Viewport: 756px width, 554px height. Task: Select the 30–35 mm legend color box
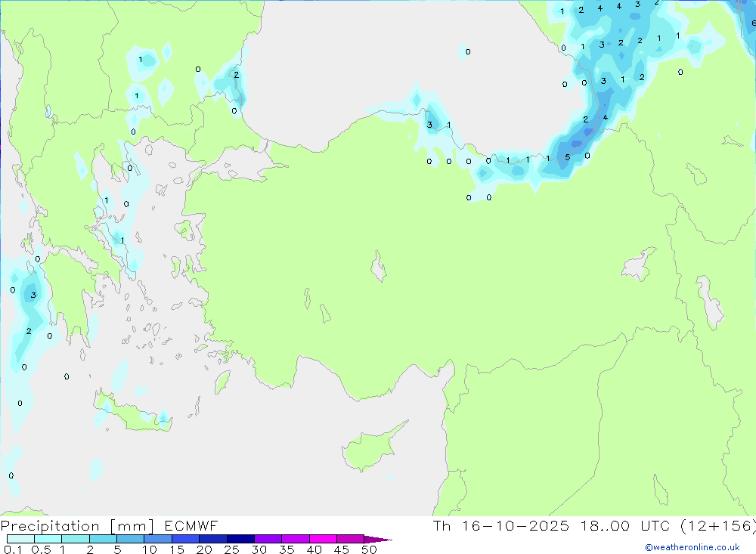(x=268, y=539)
